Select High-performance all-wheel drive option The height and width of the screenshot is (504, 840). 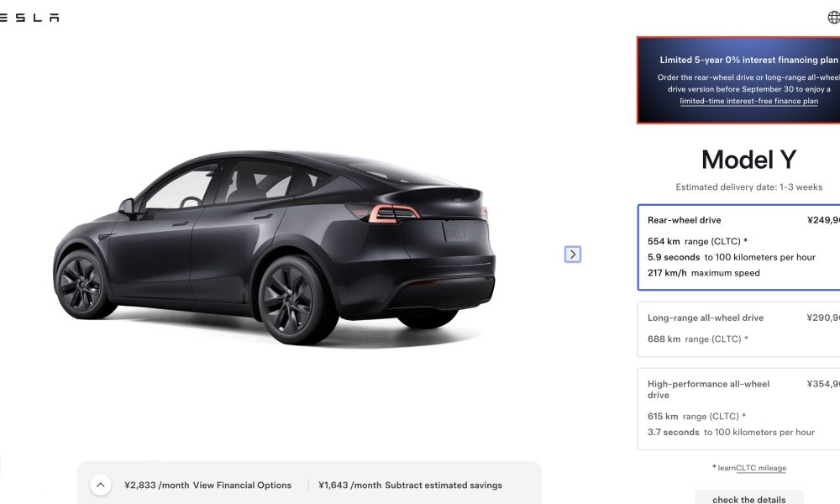tap(738, 409)
